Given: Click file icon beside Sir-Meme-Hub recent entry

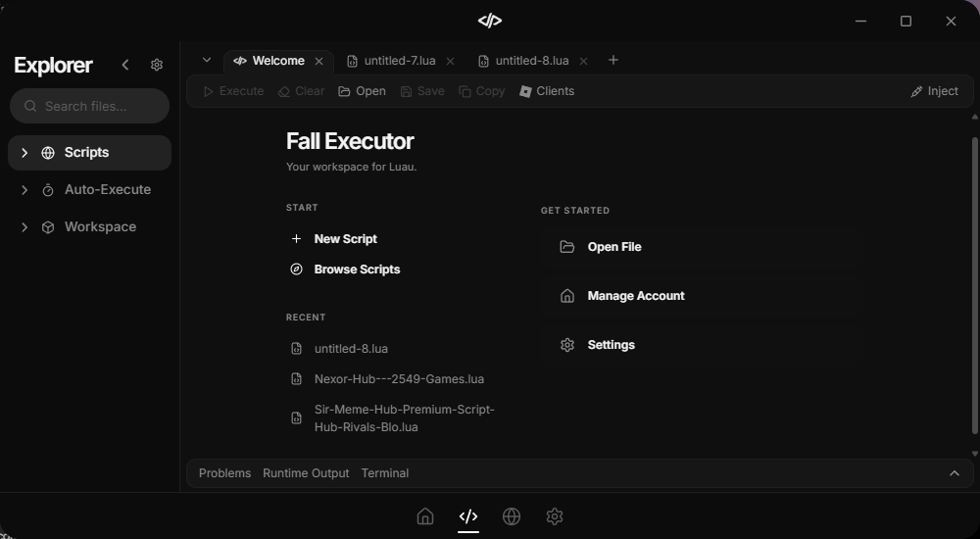Looking at the screenshot, I should pos(297,418).
